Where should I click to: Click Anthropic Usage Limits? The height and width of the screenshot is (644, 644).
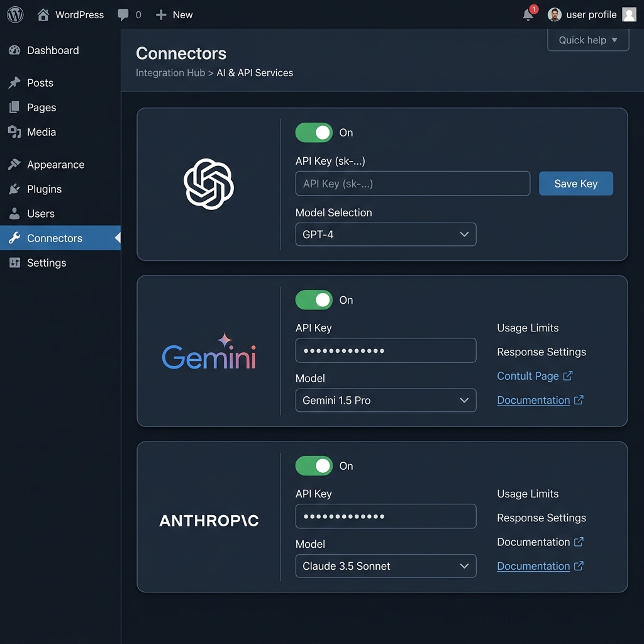click(x=528, y=494)
